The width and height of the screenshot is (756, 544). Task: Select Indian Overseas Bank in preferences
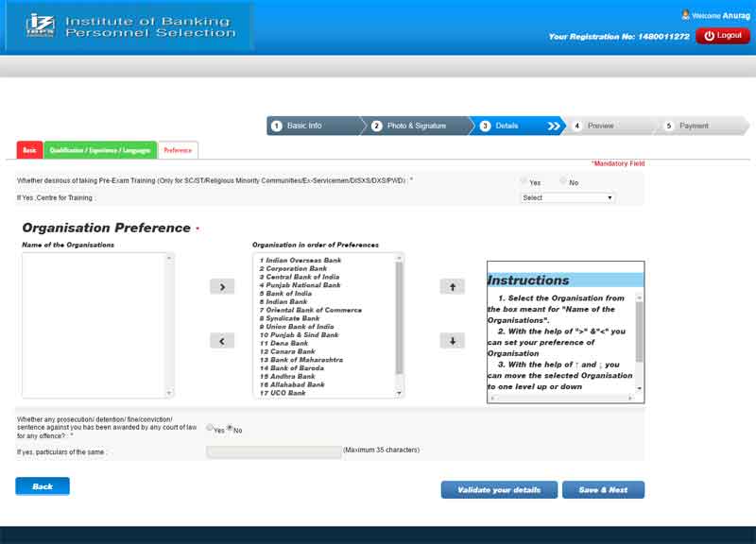(301, 261)
